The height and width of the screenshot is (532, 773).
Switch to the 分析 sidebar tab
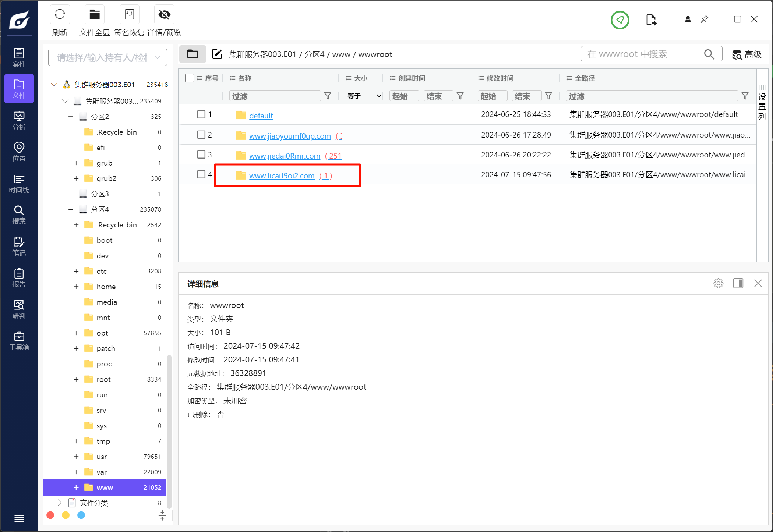(19, 121)
